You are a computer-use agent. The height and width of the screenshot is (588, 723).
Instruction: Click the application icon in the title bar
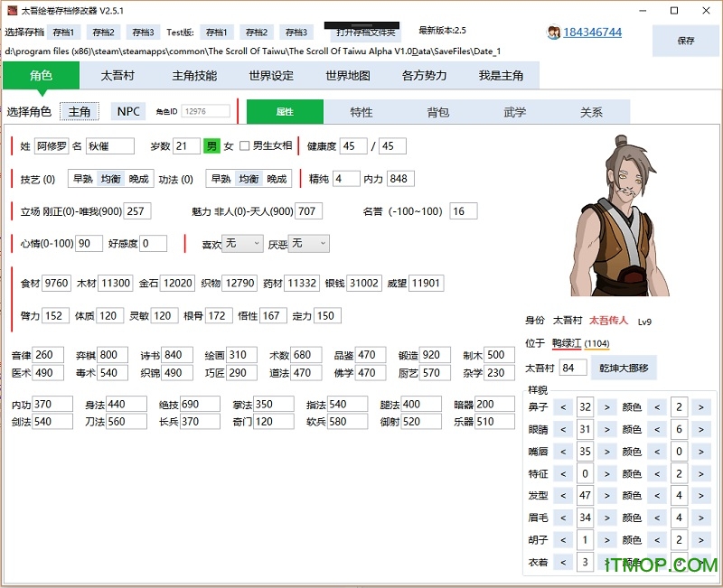[x=13, y=10]
